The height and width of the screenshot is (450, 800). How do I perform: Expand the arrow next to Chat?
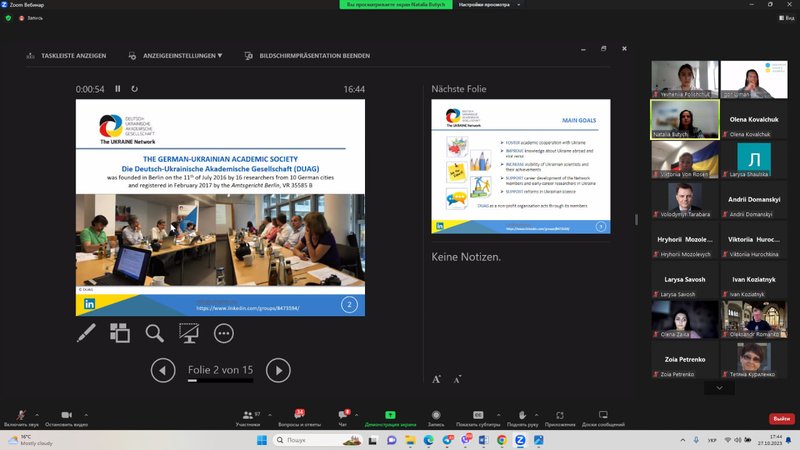(x=356, y=415)
